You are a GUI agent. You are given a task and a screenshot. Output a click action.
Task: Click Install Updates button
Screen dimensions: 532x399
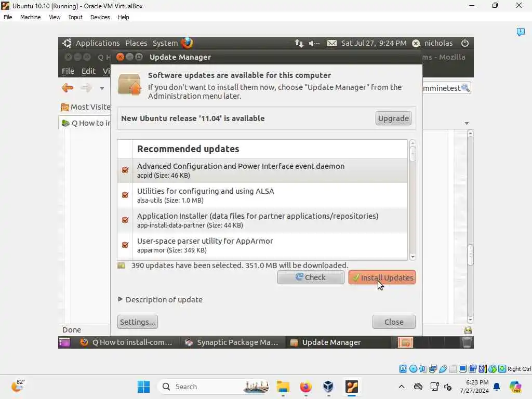(x=382, y=277)
